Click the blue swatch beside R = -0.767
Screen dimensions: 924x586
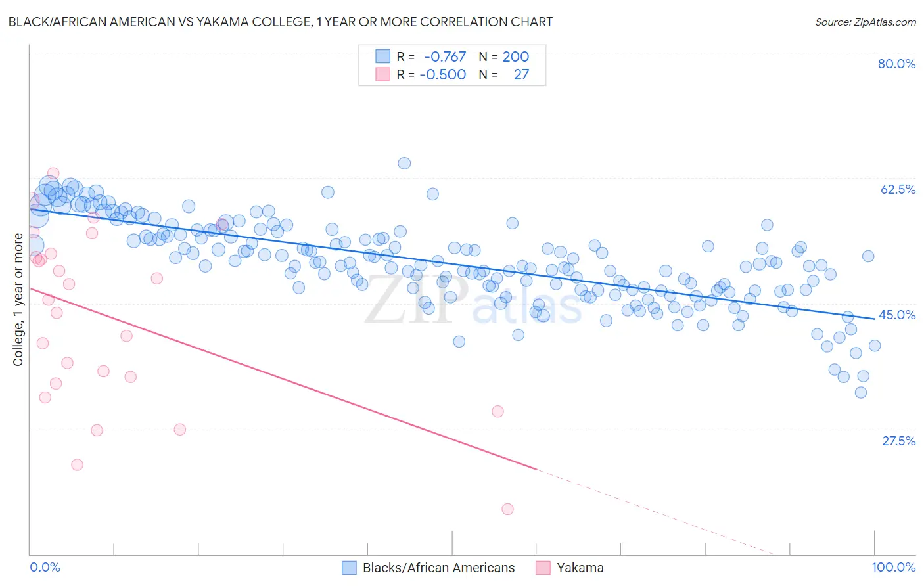click(x=382, y=56)
